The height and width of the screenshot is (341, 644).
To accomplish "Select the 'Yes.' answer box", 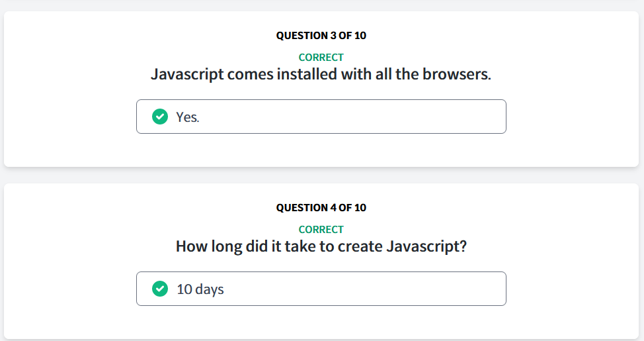I will coord(321,117).
